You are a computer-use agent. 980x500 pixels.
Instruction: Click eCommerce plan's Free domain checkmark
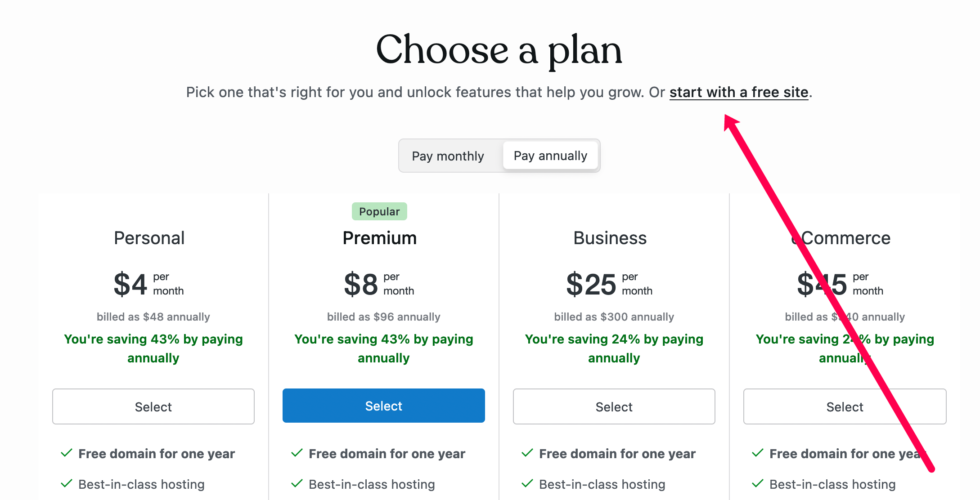758,453
